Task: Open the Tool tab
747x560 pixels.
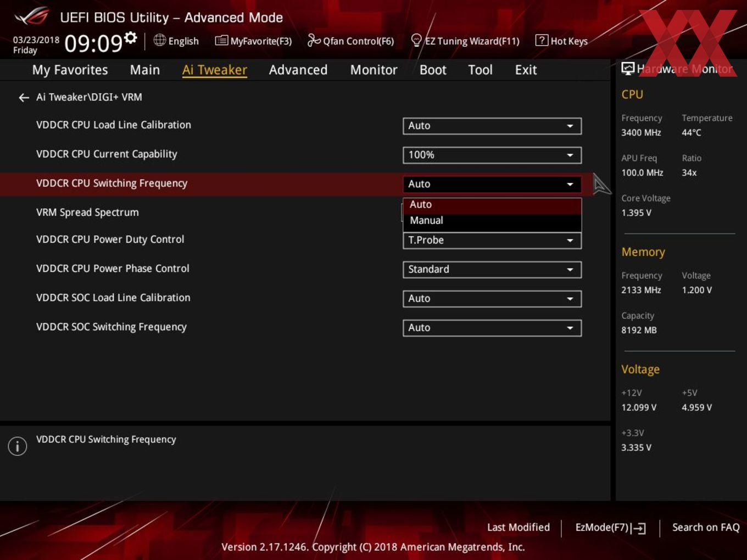Action: click(480, 70)
